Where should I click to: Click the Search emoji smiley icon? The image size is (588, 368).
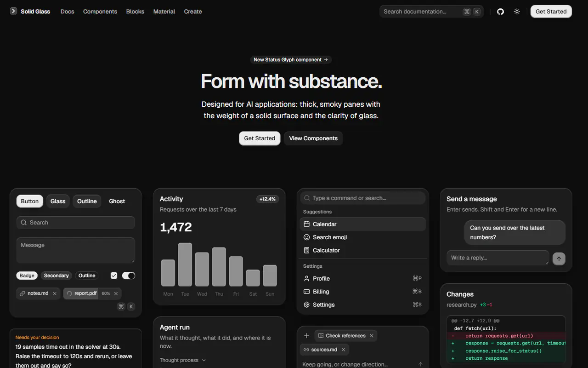pyautogui.click(x=307, y=237)
